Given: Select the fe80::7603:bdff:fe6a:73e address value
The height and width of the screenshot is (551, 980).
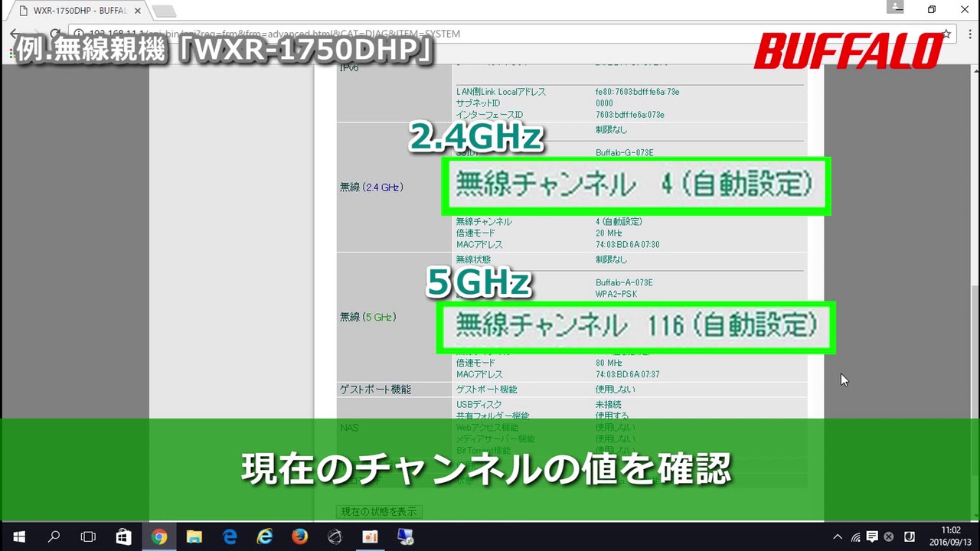Looking at the screenshot, I should [x=637, y=92].
